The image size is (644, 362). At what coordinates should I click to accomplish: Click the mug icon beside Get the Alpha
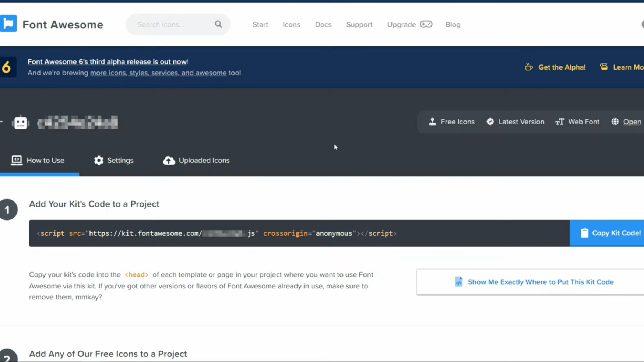[529, 67]
